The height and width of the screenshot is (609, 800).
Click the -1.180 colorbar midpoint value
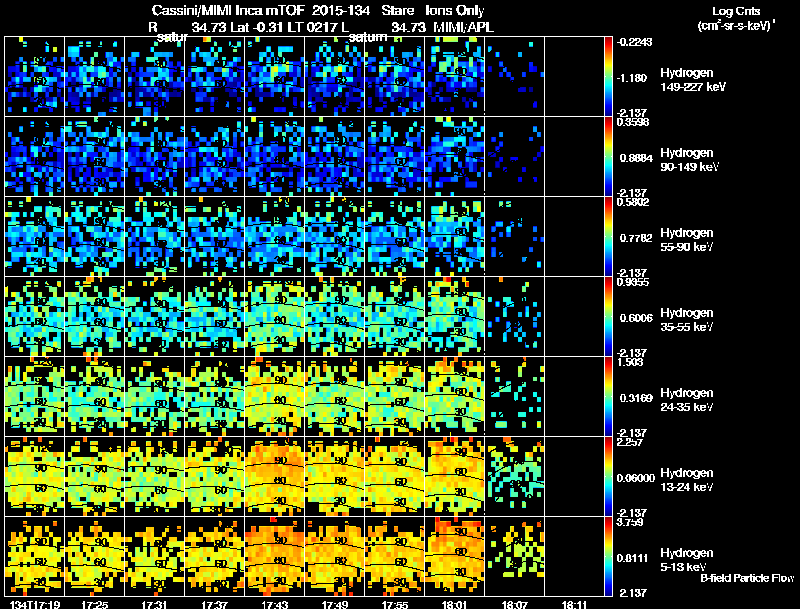point(632,78)
